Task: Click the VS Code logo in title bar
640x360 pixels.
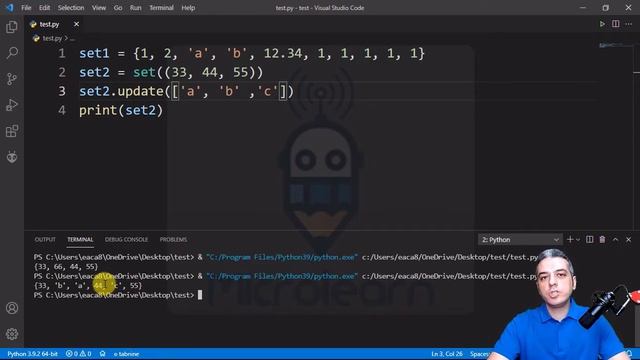Action: click(9, 8)
